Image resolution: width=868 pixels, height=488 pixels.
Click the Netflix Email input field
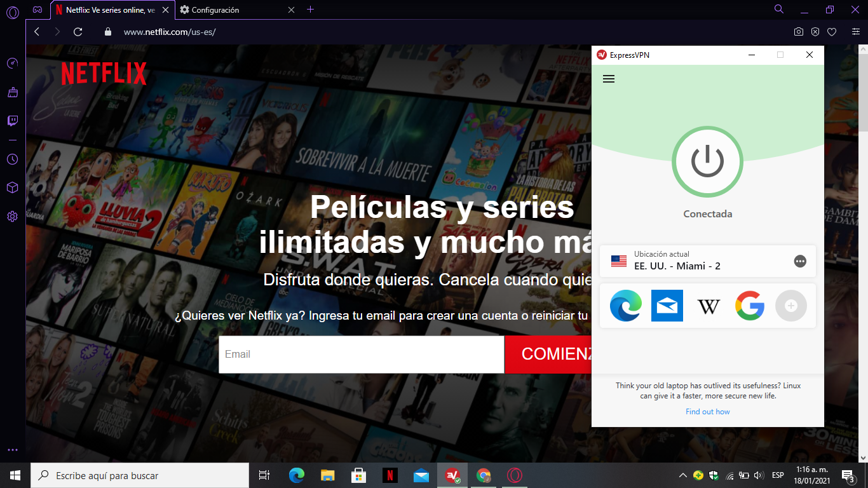click(362, 355)
